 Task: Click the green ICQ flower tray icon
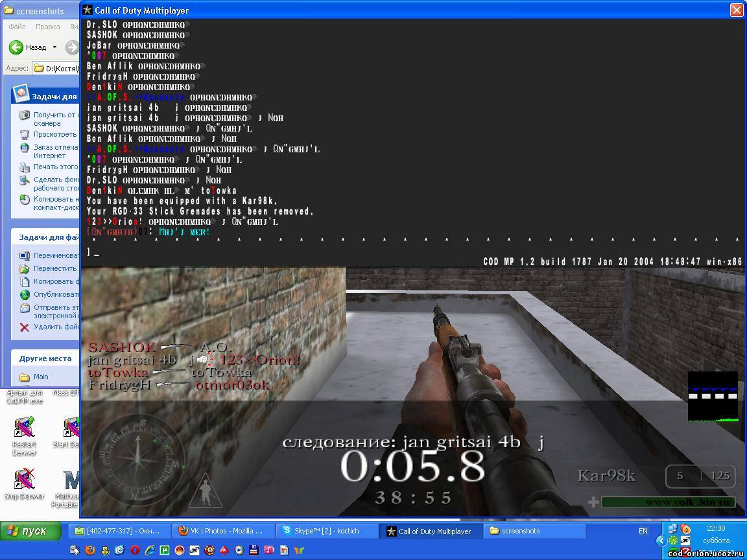[673, 541]
